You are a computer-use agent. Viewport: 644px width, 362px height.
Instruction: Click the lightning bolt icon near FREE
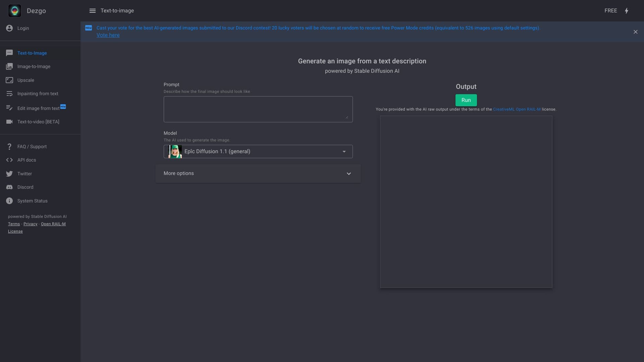627,10
